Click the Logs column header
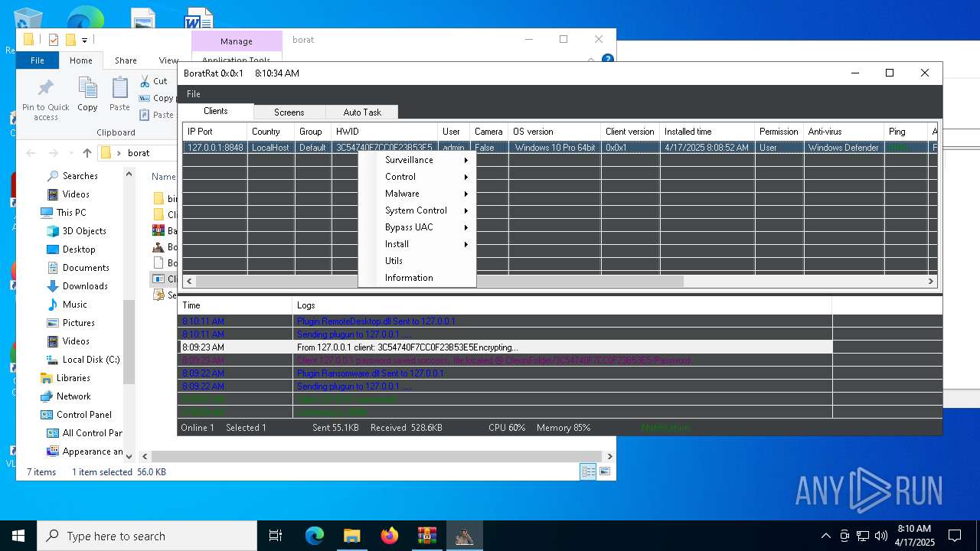980x551 pixels. point(562,305)
